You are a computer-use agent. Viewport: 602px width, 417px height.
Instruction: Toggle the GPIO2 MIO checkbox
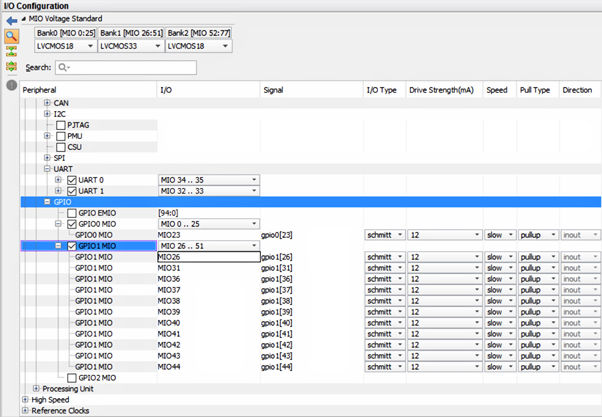click(72, 377)
